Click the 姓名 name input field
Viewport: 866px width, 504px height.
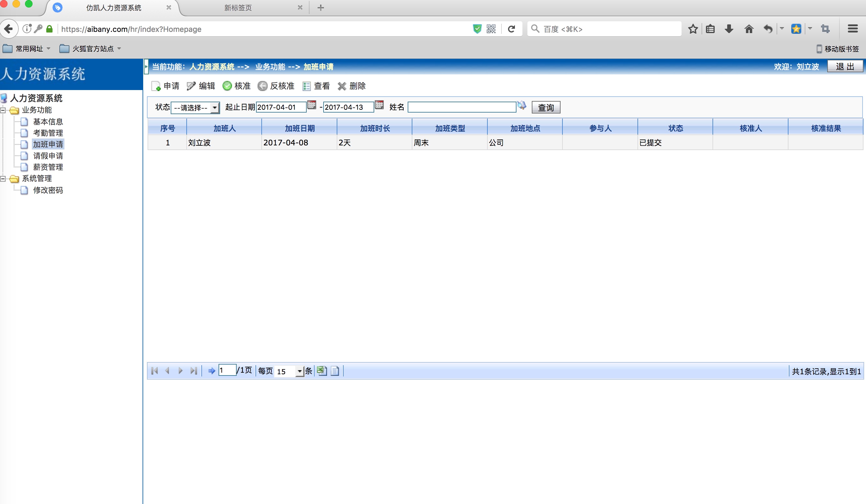461,107
